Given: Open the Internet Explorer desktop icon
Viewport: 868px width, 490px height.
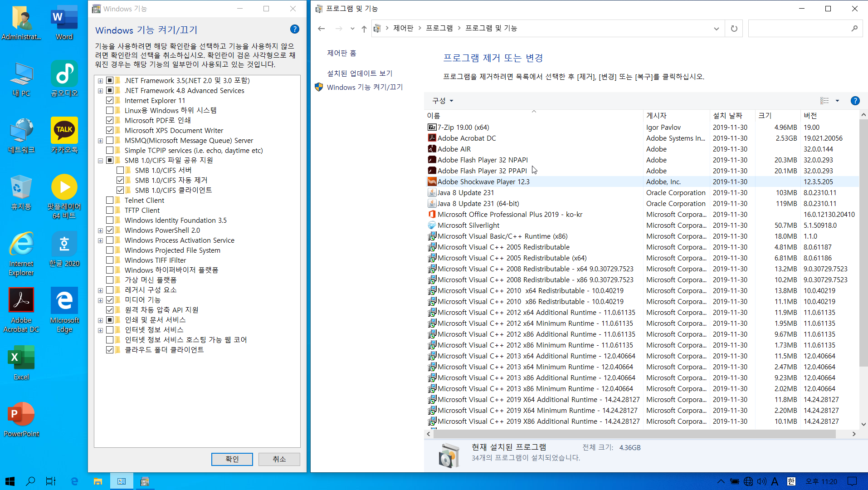Looking at the screenshot, I should pos(21,254).
